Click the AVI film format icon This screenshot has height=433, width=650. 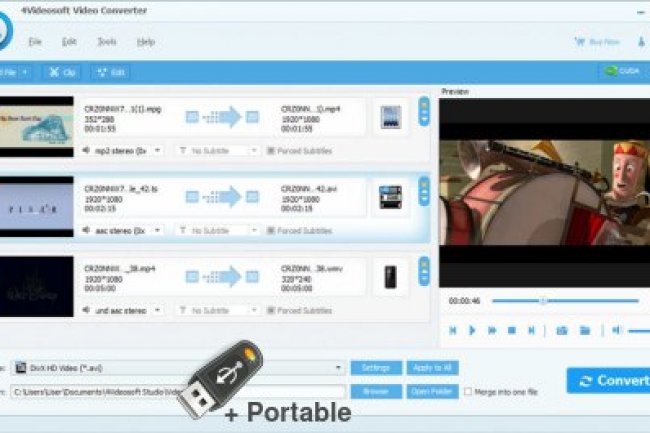click(391, 197)
